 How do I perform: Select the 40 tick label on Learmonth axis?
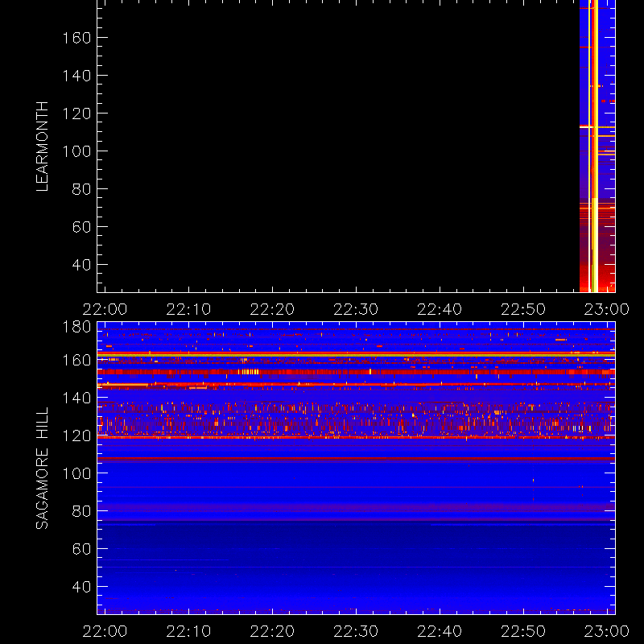tap(81, 265)
